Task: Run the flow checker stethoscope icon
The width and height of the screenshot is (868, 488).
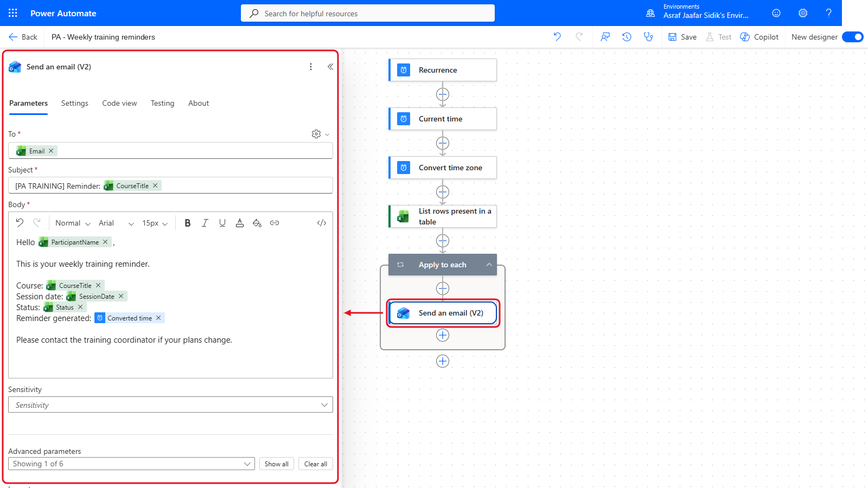Action: tap(648, 37)
